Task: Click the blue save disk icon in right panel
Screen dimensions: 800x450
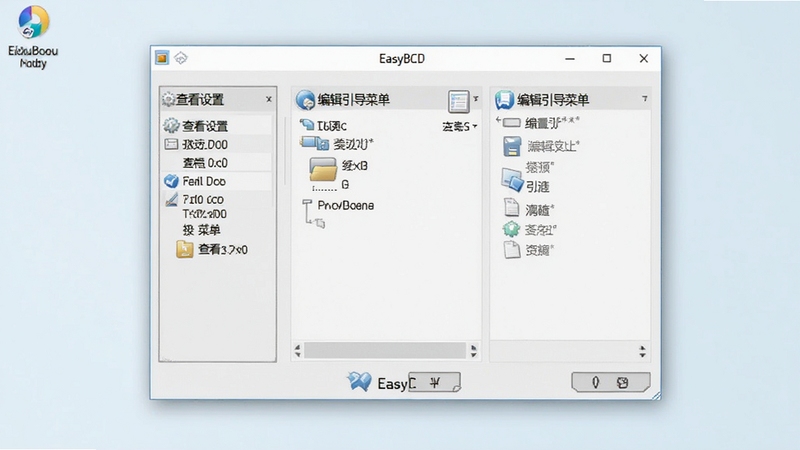Action: (x=512, y=146)
